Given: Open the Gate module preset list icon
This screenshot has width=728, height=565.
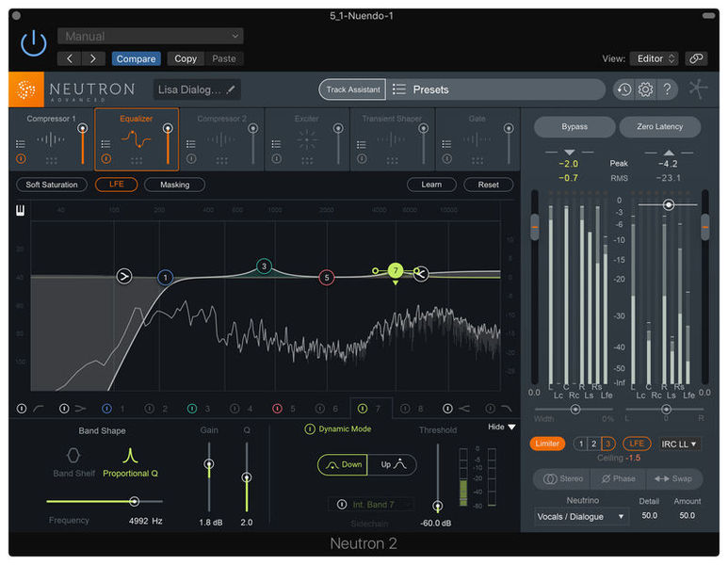Looking at the screenshot, I should pos(446,143).
